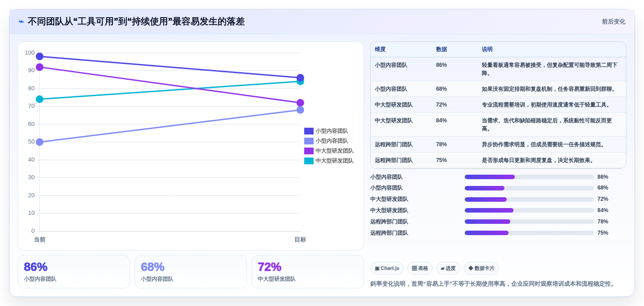Click the 75% cell in the table
The height and width of the screenshot is (306, 644).
coord(442,160)
